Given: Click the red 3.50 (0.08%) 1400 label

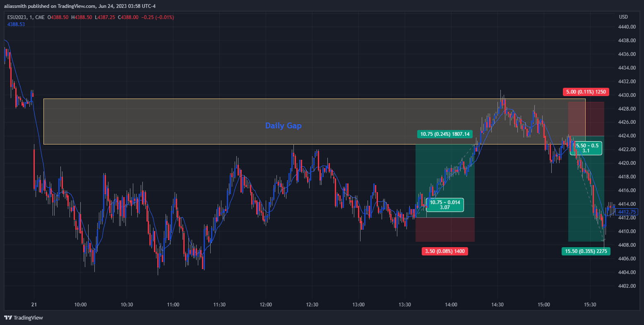Looking at the screenshot, I should (x=445, y=251).
